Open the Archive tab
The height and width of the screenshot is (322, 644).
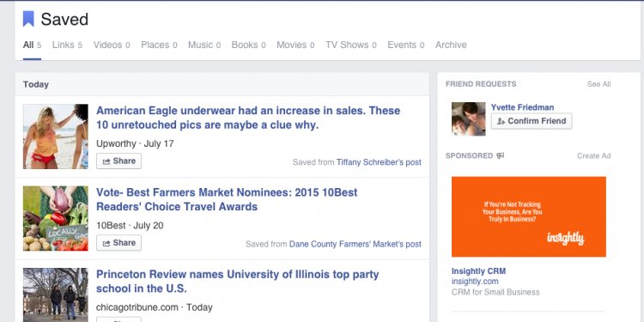pos(451,45)
